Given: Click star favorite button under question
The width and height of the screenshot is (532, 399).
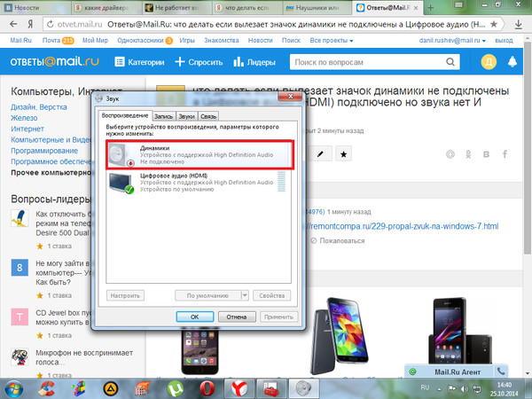Looking at the screenshot, I should 343,154.
